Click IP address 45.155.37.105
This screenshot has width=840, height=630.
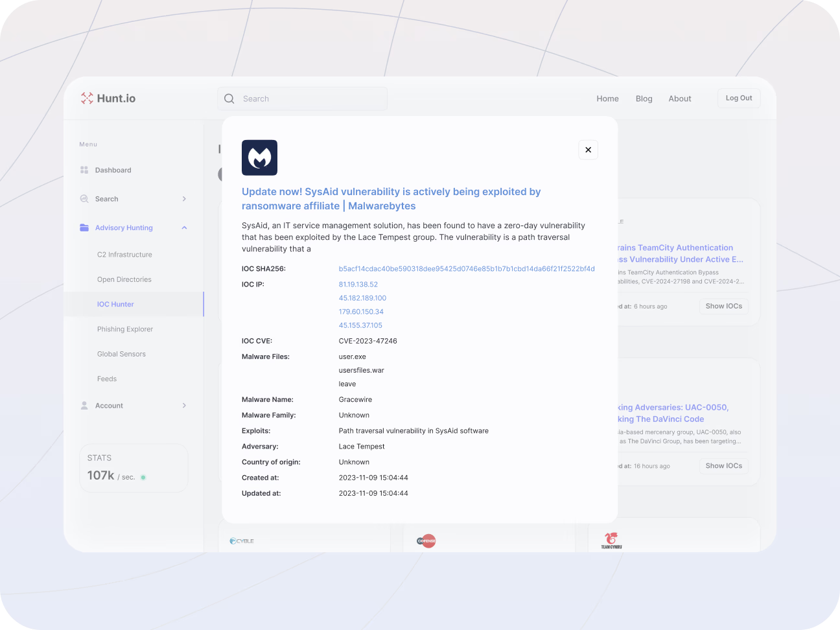pos(360,325)
